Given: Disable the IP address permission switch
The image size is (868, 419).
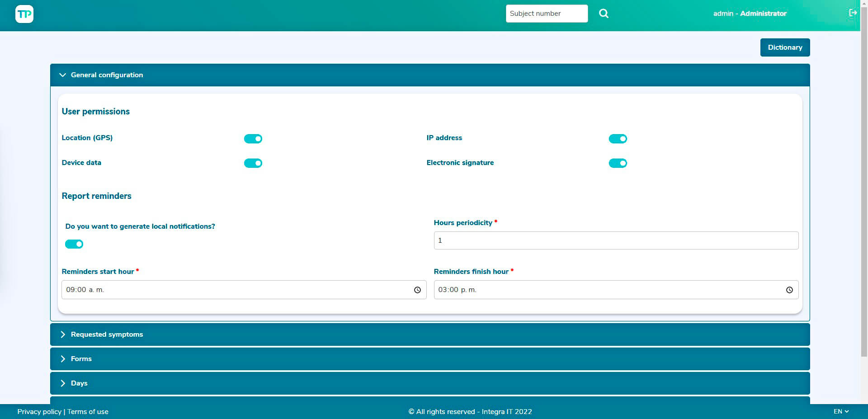Looking at the screenshot, I should point(618,139).
